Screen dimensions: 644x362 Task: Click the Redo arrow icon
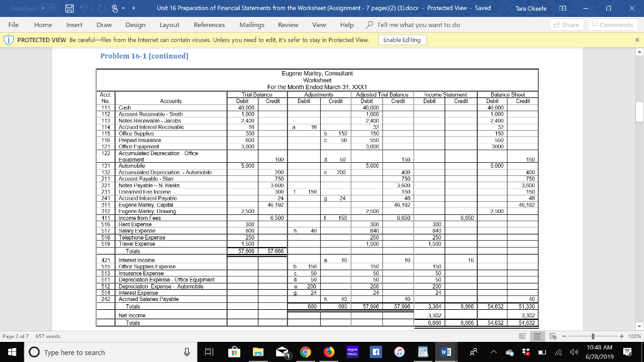[101, 8]
